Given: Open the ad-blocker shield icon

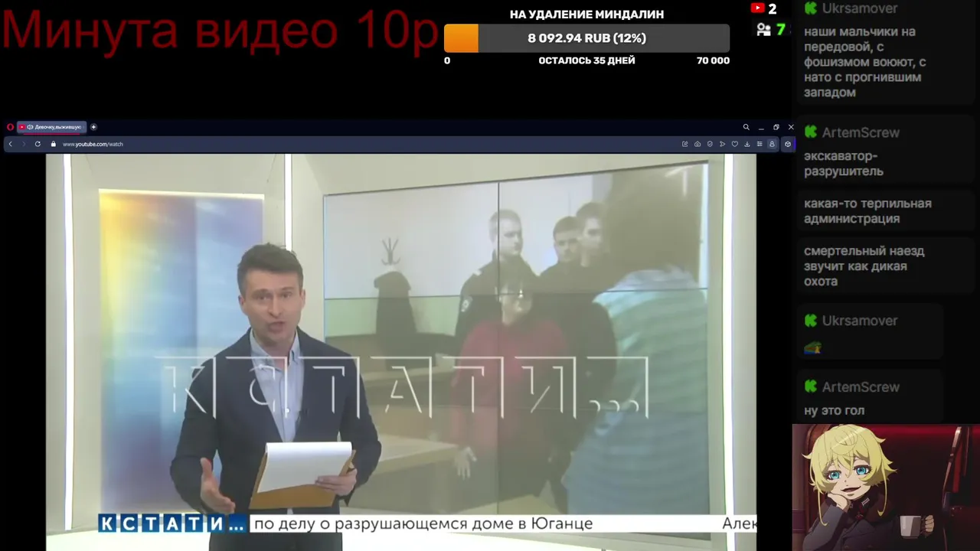Looking at the screenshot, I should [710, 144].
